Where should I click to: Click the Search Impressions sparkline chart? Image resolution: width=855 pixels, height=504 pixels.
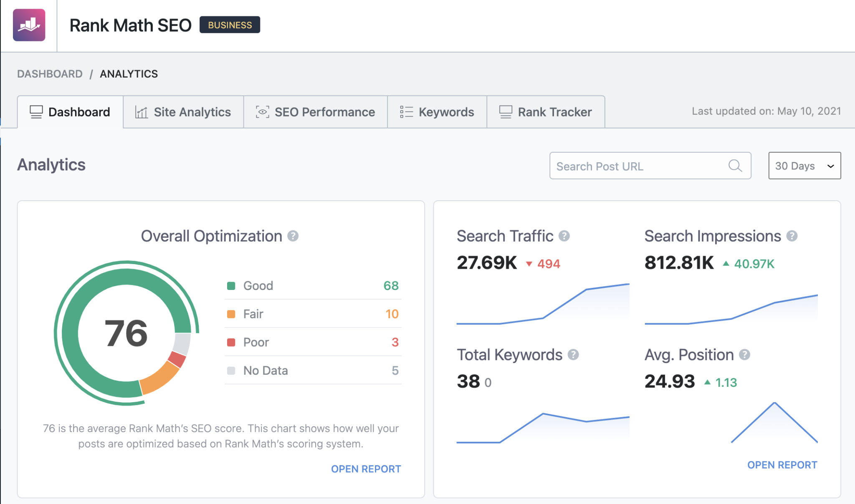tap(731, 309)
